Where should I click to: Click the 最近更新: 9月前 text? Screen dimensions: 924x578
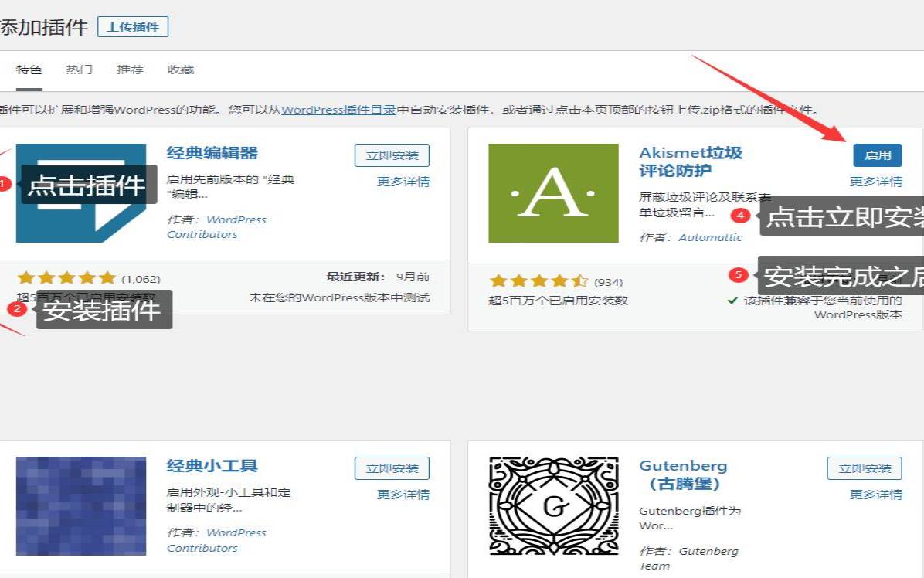click(x=378, y=277)
